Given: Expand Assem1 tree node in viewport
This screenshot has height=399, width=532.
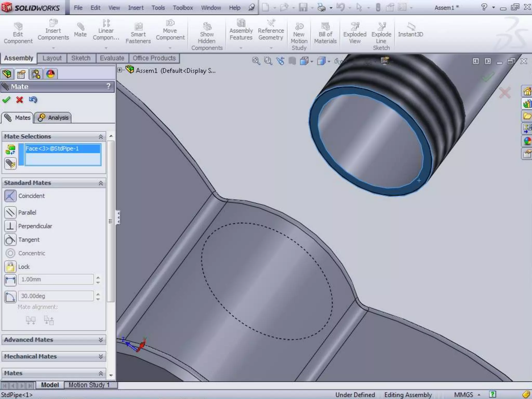Looking at the screenshot, I should [119, 70].
